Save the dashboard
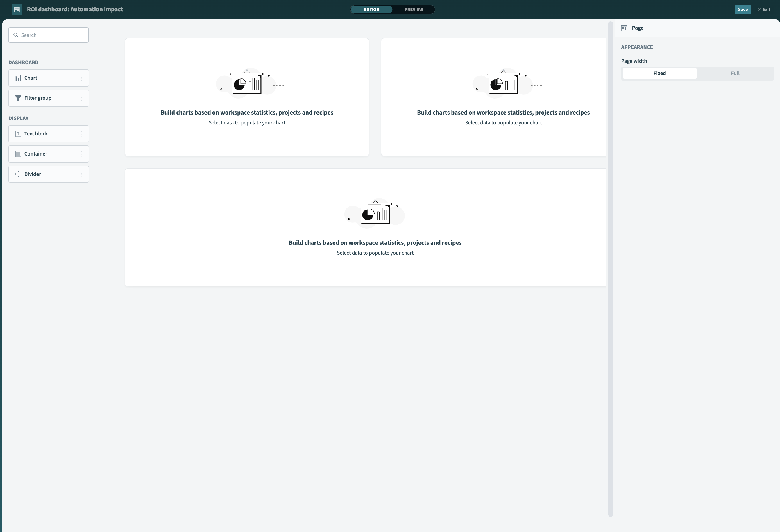 pos(743,10)
